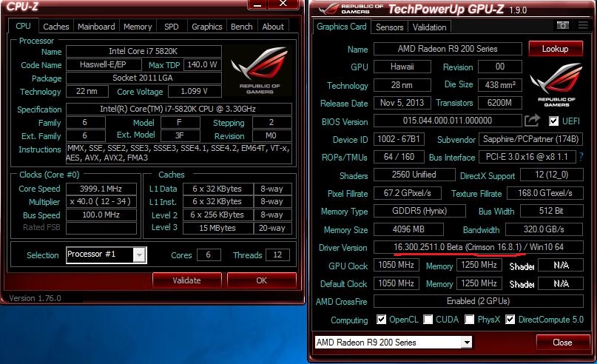Image resolution: width=597 pixels, height=364 pixels.
Task: Take a screenshot with GPU-Z camera icon
Action: point(563,25)
